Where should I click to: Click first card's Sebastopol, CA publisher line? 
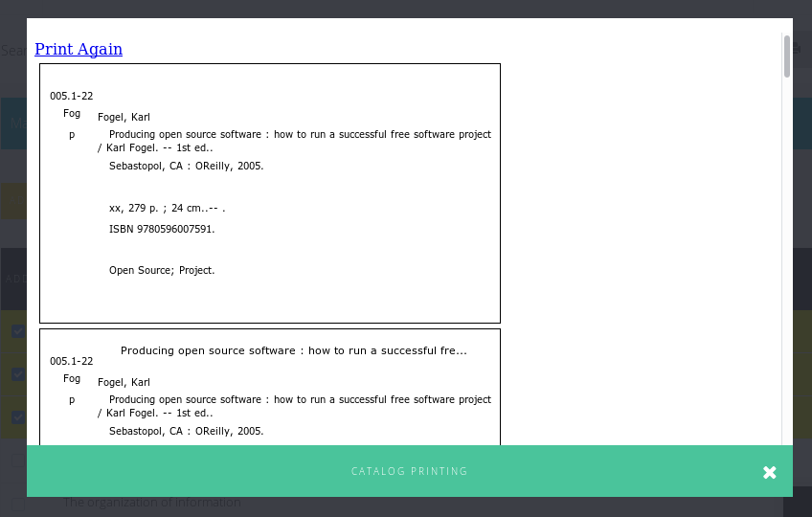click(x=186, y=166)
